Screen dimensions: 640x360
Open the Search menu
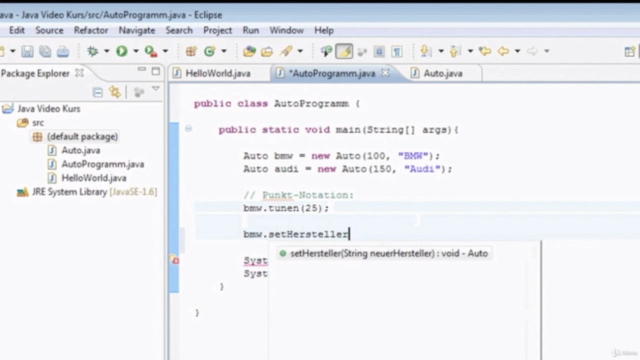coord(179,30)
